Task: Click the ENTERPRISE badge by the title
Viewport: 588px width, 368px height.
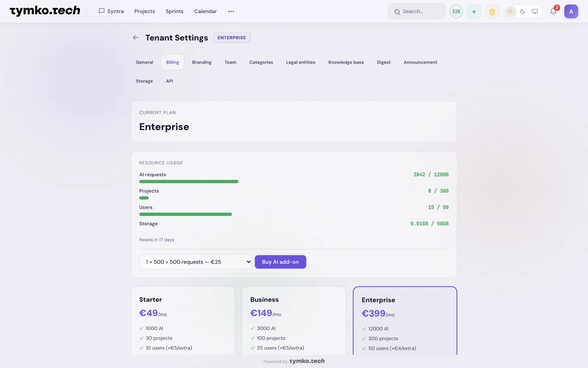Action: click(232, 38)
